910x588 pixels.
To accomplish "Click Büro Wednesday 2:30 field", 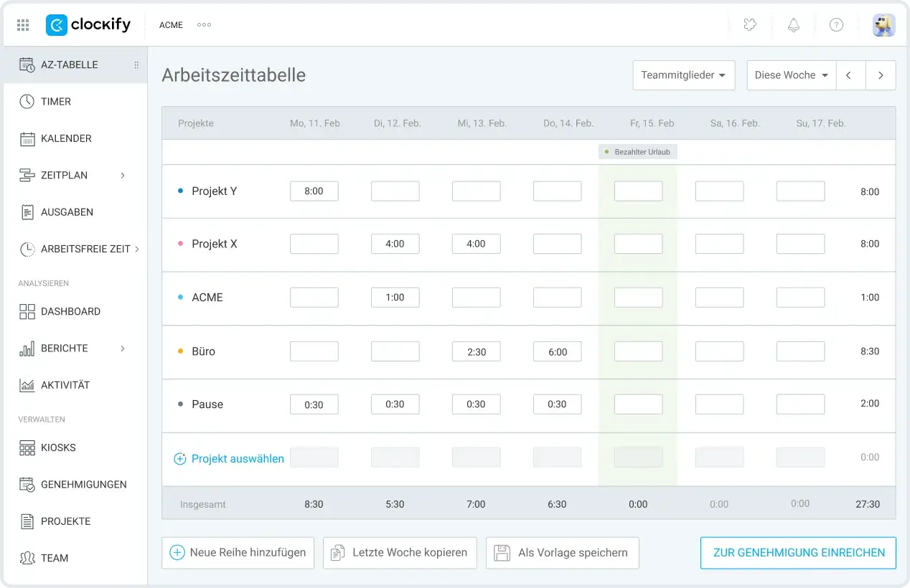I will (x=477, y=351).
